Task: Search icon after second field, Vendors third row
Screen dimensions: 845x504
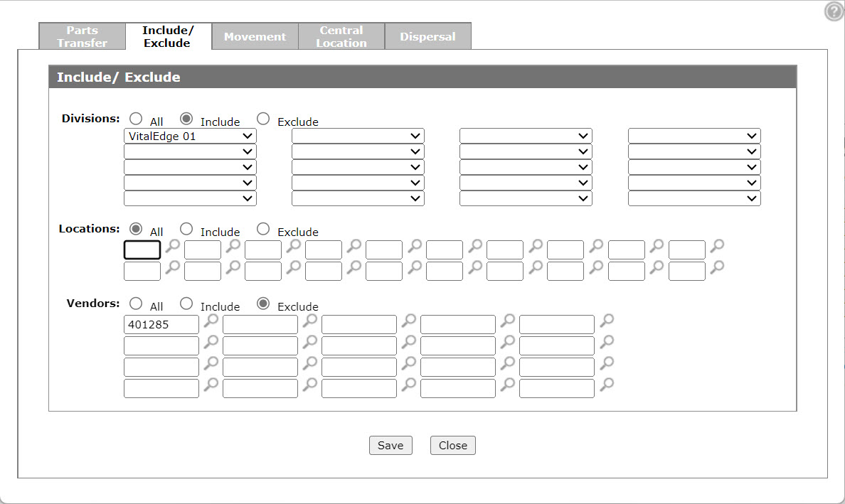Action: (x=310, y=363)
